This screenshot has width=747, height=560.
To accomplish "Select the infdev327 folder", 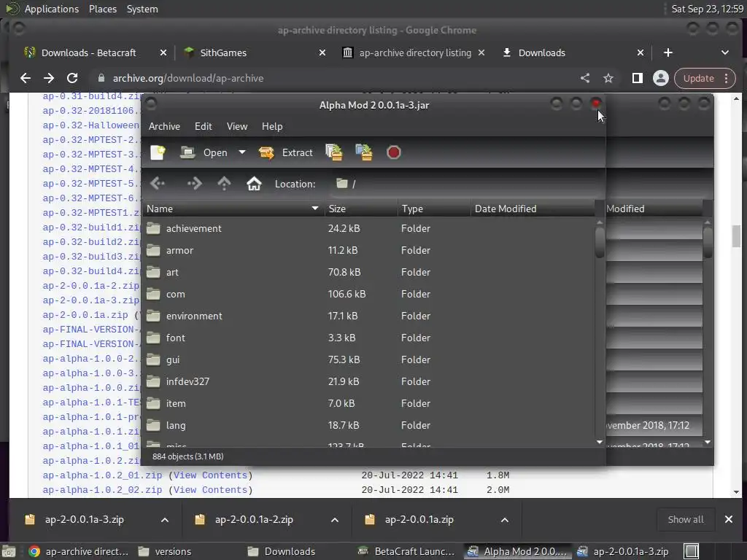I will pyautogui.click(x=368, y=382).
